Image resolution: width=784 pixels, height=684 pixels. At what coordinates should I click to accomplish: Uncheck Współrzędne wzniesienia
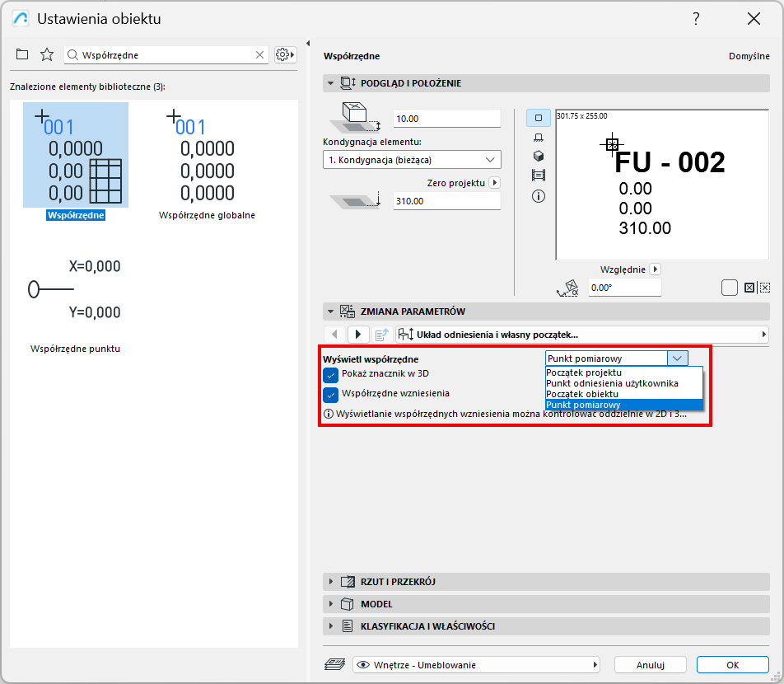tap(330, 395)
